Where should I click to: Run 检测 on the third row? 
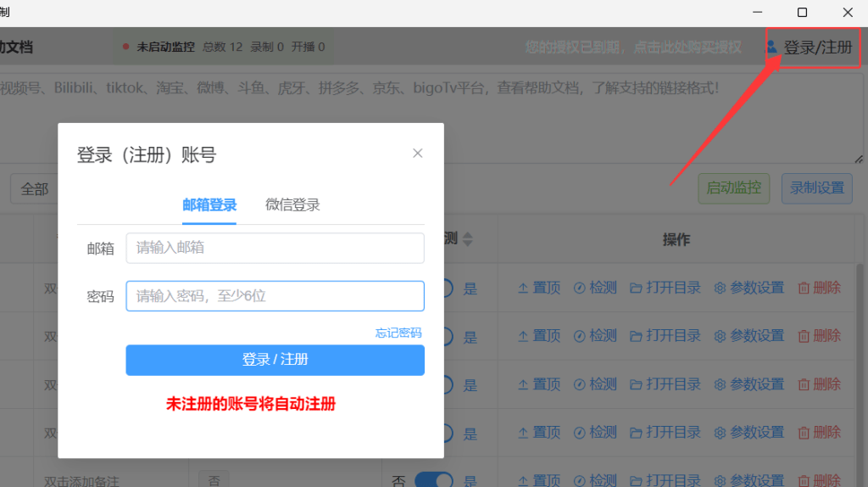tap(595, 384)
